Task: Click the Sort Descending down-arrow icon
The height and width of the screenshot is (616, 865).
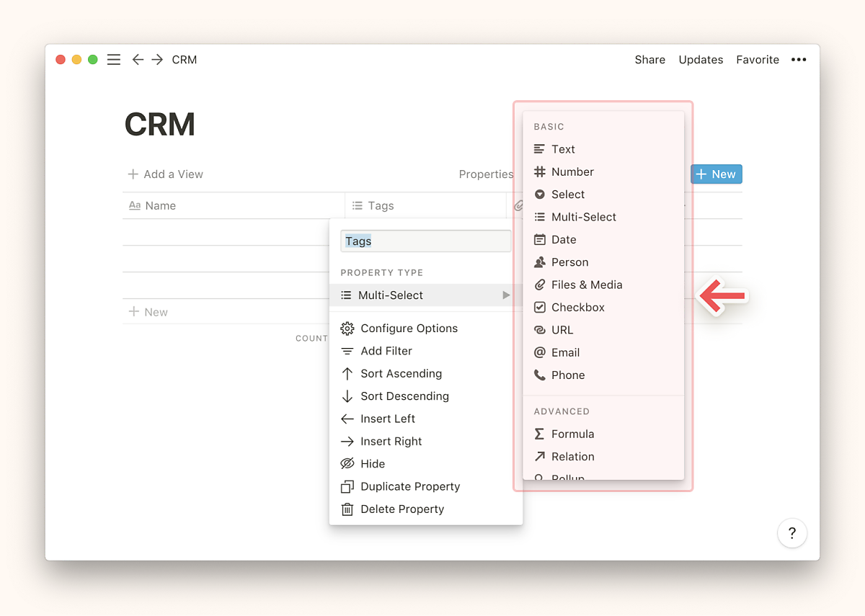Action: pos(347,396)
